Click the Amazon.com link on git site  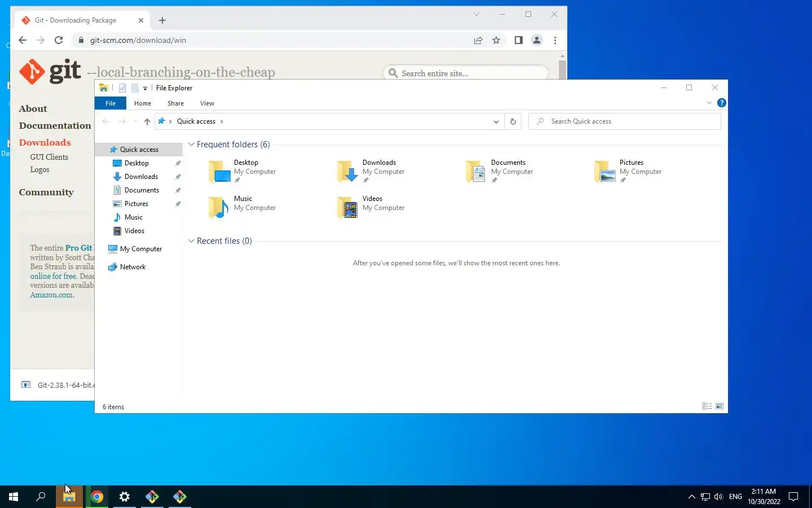[x=51, y=295]
